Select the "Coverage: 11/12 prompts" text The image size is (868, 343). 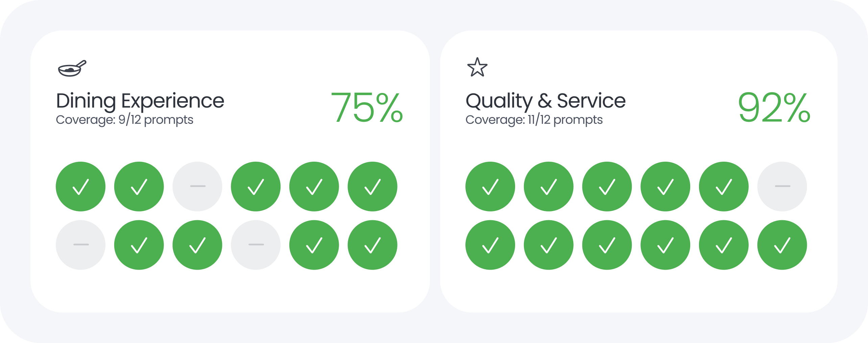534,120
